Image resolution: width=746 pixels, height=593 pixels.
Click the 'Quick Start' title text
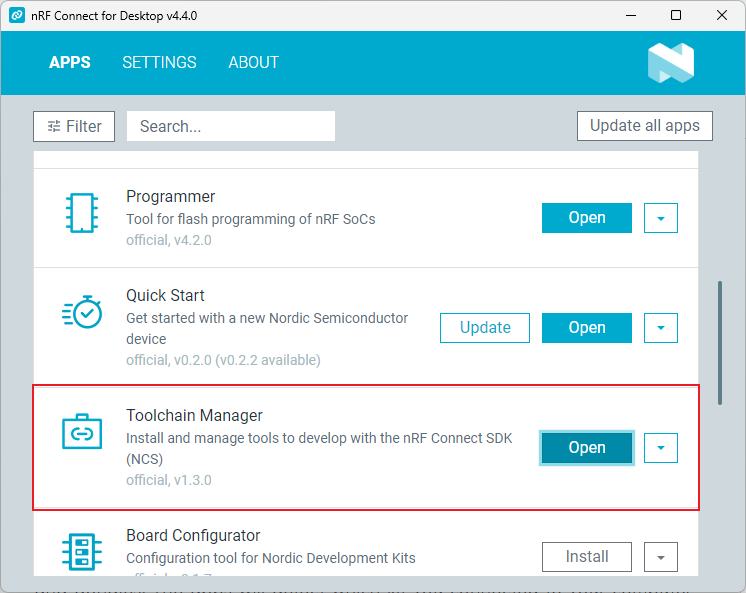click(165, 296)
